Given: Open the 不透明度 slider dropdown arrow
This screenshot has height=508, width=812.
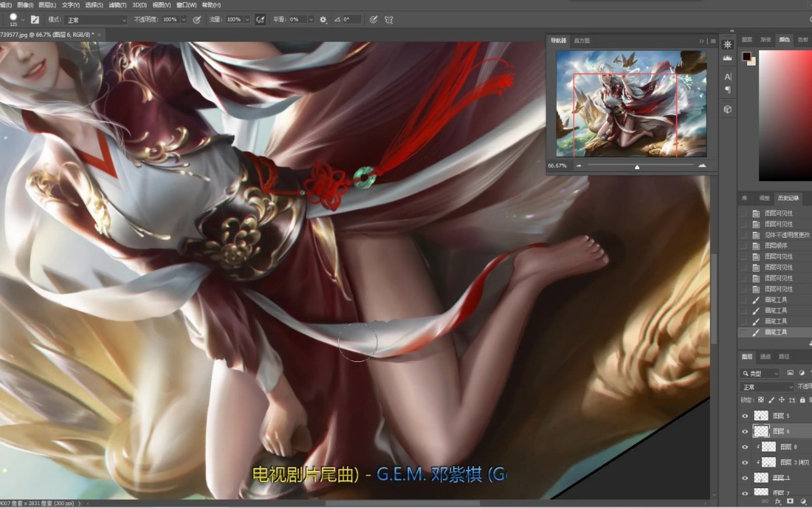Looking at the screenshot, I should [x=184, y=20].
